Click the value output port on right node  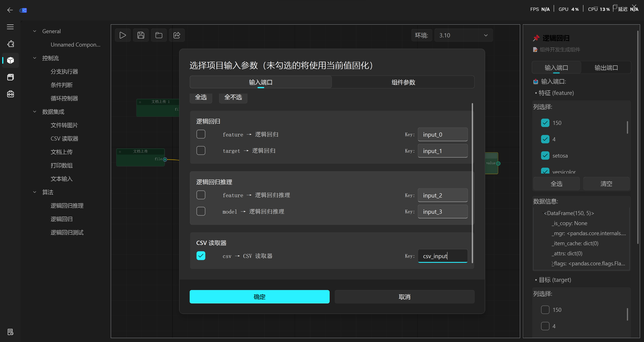(x=498, y=163)
